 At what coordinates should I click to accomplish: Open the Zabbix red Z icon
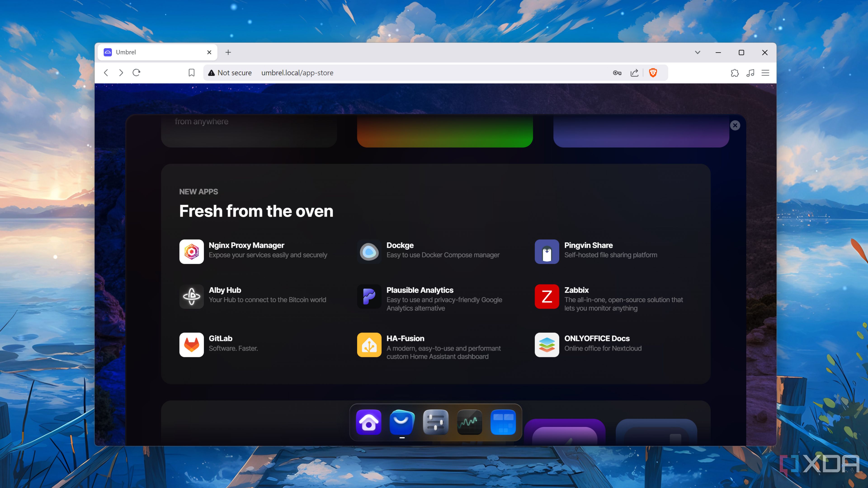[547, 296]
